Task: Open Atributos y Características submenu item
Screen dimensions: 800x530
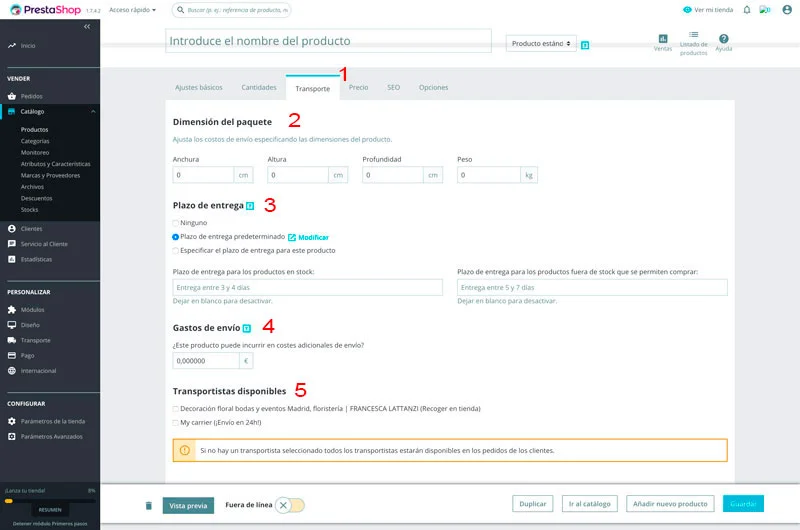Action: pos(56,164)
